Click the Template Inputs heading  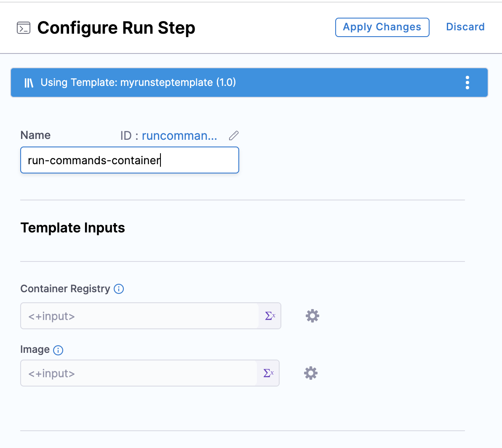[x=72, y=228]
